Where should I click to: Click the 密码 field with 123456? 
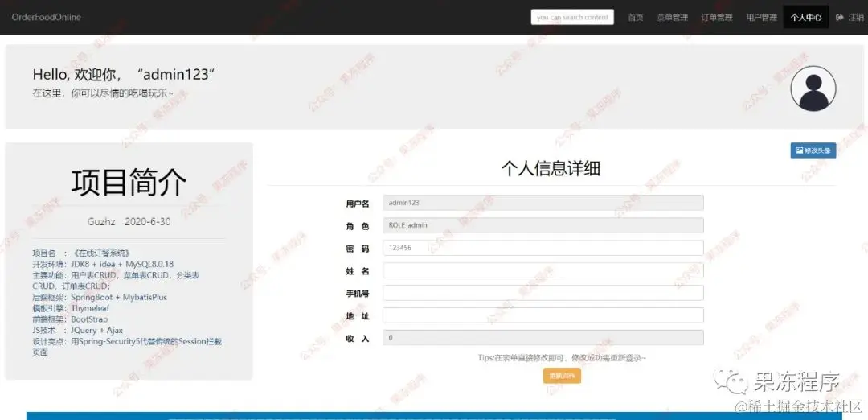tap(543, 248)
